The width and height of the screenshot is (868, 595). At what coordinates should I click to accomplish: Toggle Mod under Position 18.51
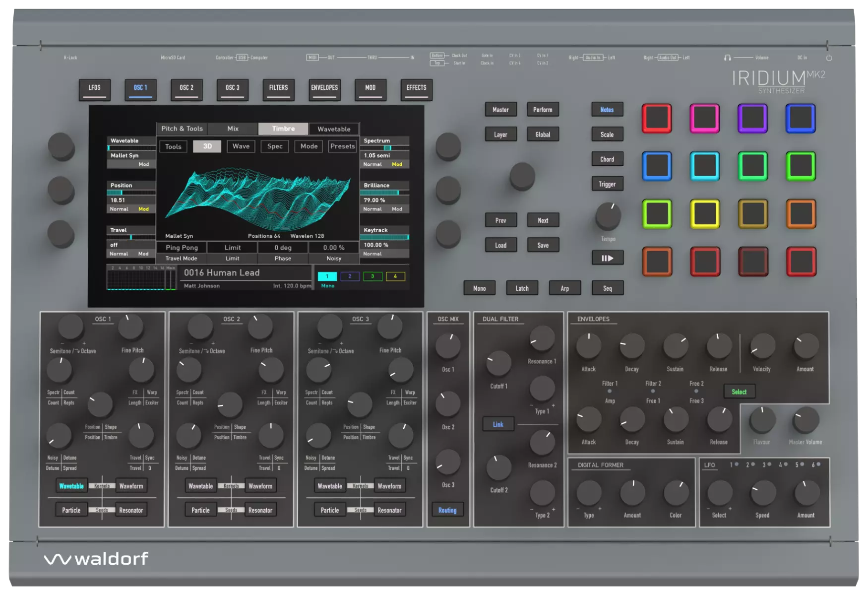click(143, 209)
